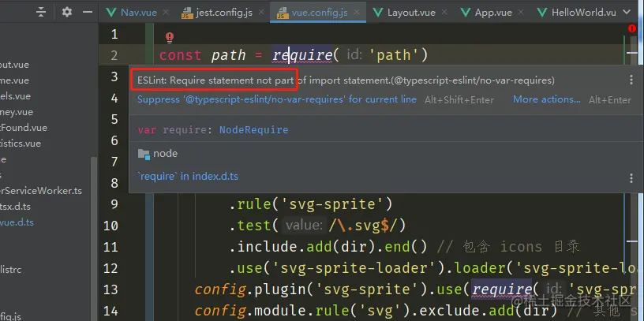Open tsx.d.ts in project tree
Viewport: 644px width, 321px height.
pos(15,207)
